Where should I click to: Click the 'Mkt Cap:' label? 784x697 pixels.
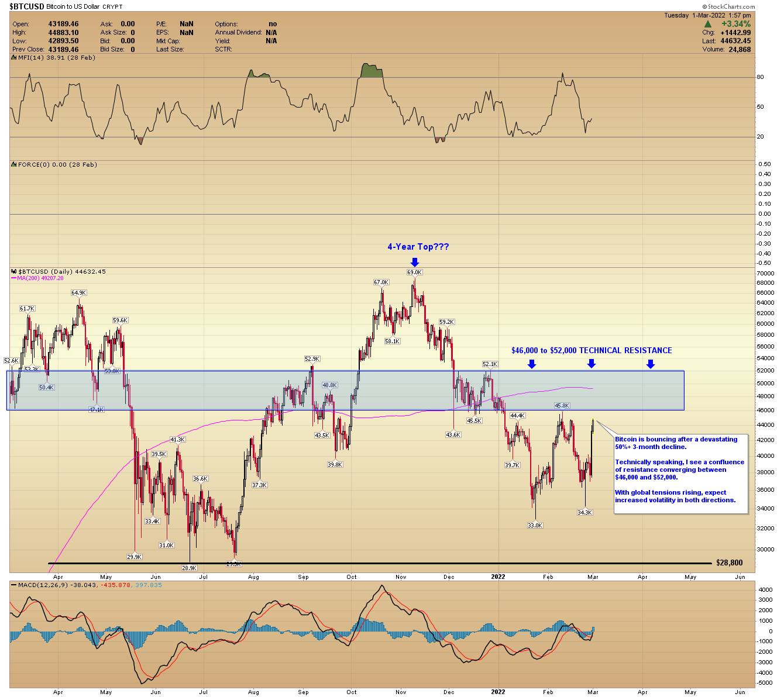[168, 41]
